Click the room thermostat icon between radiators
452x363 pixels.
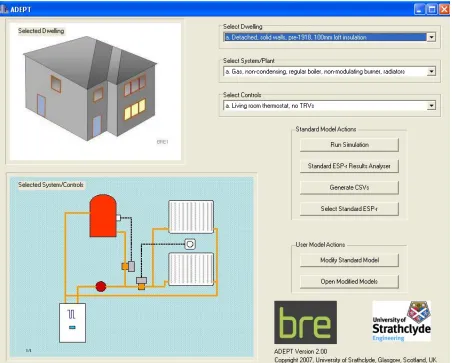tap(190, 244)
